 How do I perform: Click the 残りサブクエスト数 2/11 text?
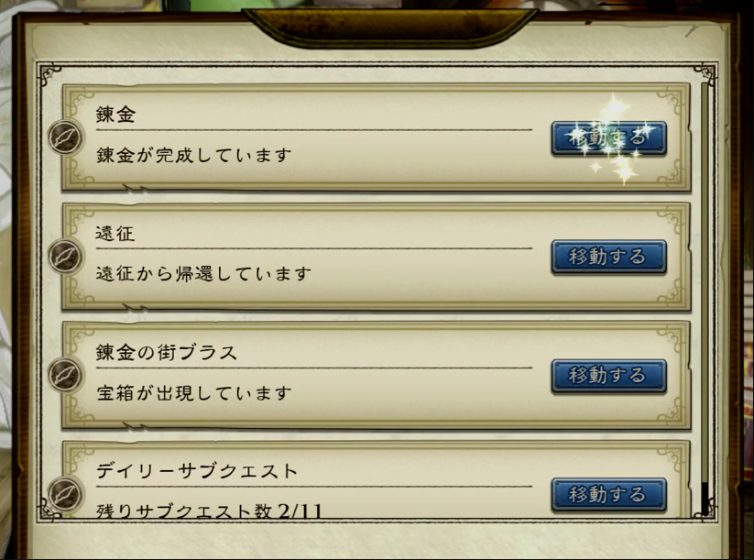tap(209, 510)
